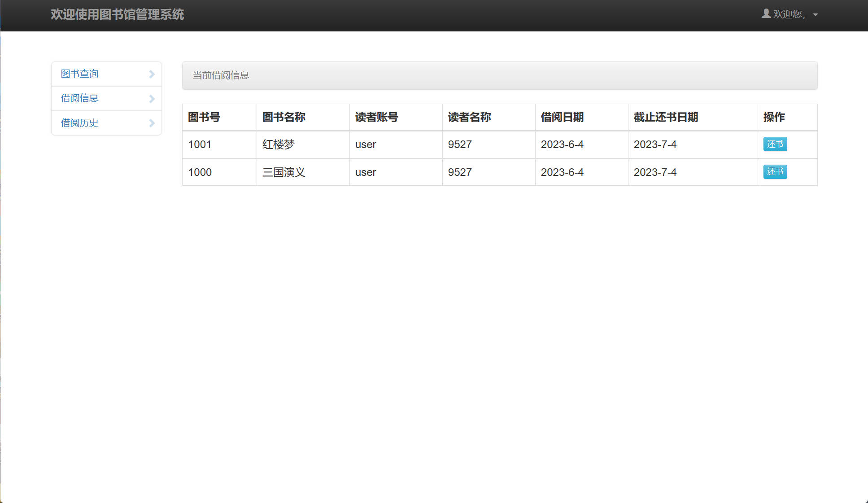The image size is (868, 503).
Task: Click the 欢迎使用图书馆管理系统 brand title
Action: (x=117, y=14)
